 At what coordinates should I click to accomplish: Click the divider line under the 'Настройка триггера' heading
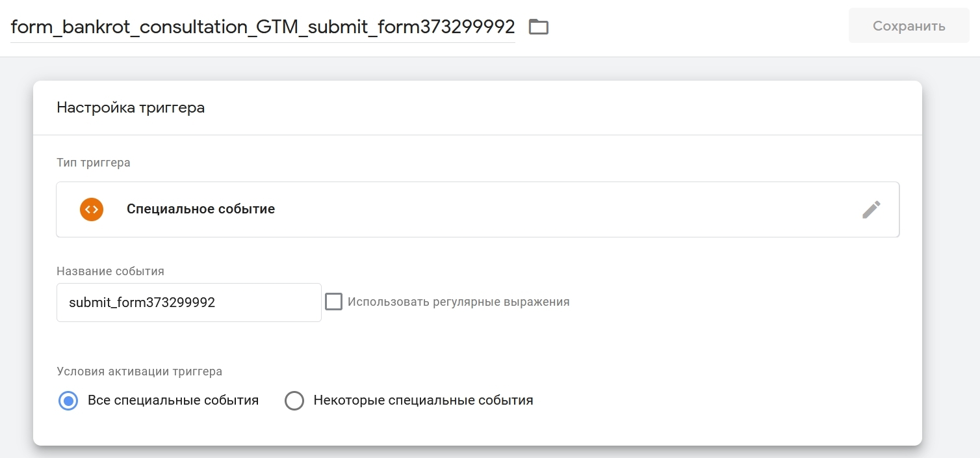coord(478,135)
